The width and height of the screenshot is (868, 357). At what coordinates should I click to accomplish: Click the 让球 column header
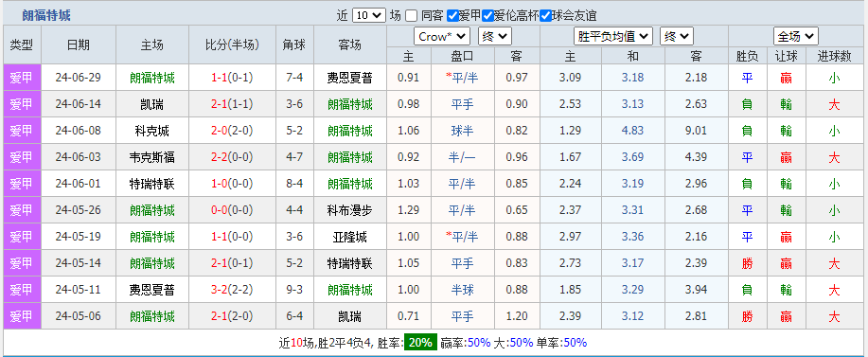point(786,56)
